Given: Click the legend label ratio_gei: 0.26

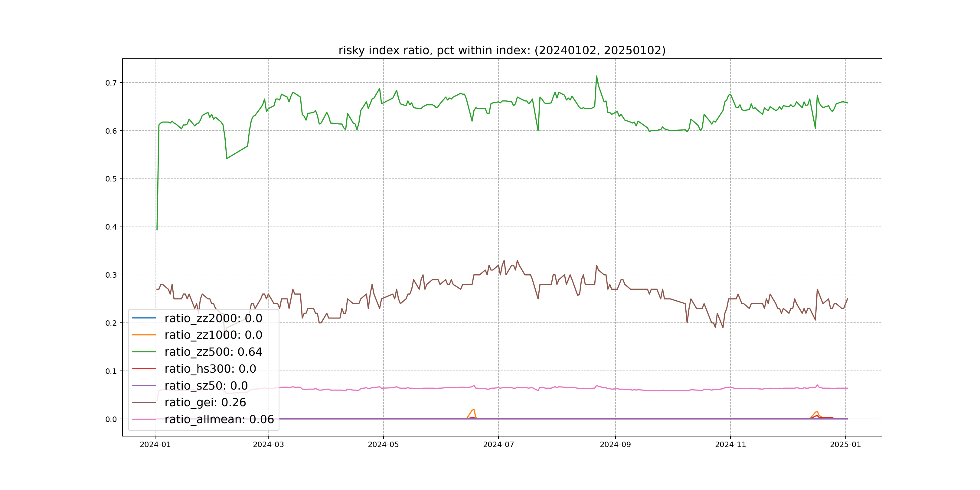Looking at the screenshot, I should (x=205, y=402).
